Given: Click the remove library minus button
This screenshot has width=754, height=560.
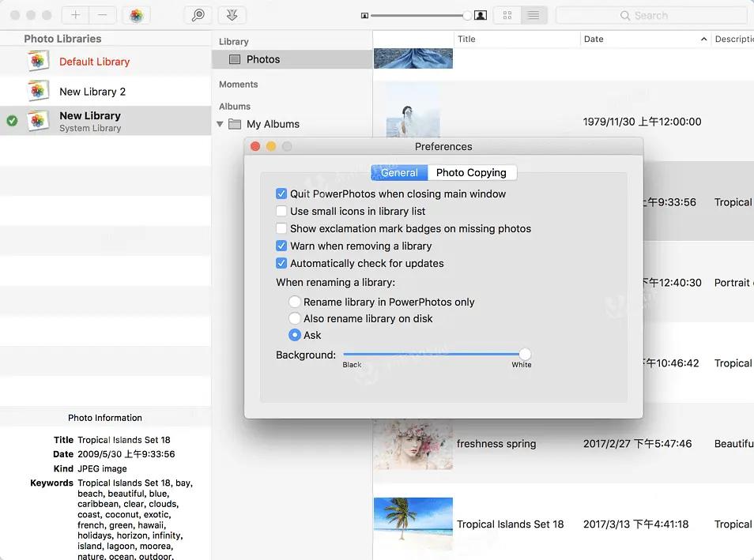Looking at the screenshot, I should coord(103,15).
